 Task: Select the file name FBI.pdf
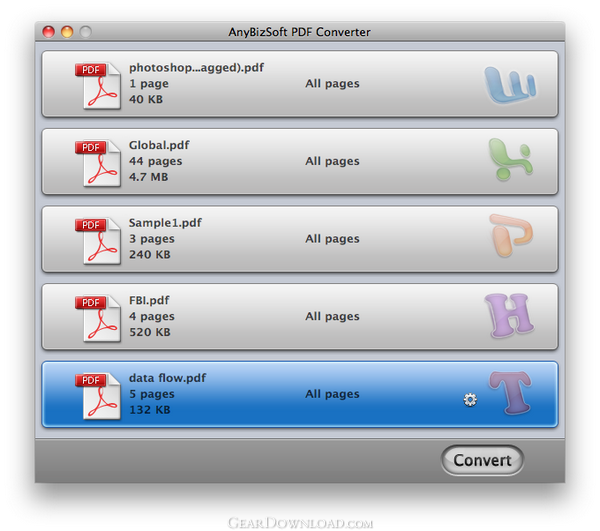(149, 301)
